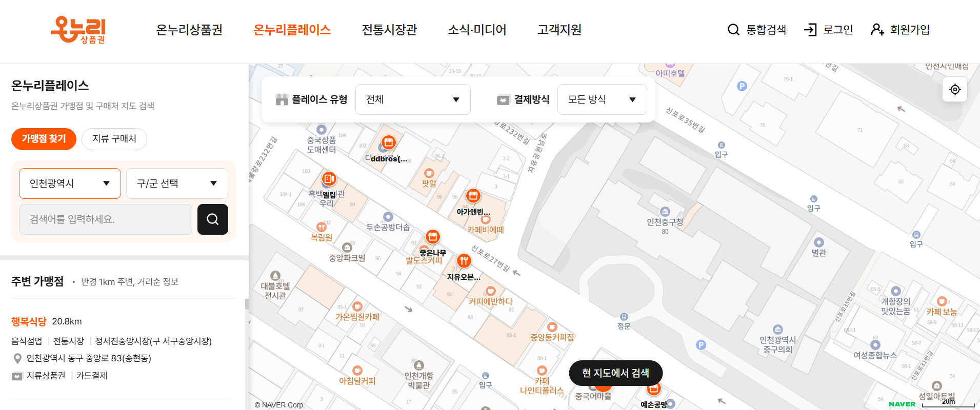Open the 구/군 선택 district dropdown

(x=177, y=183)
